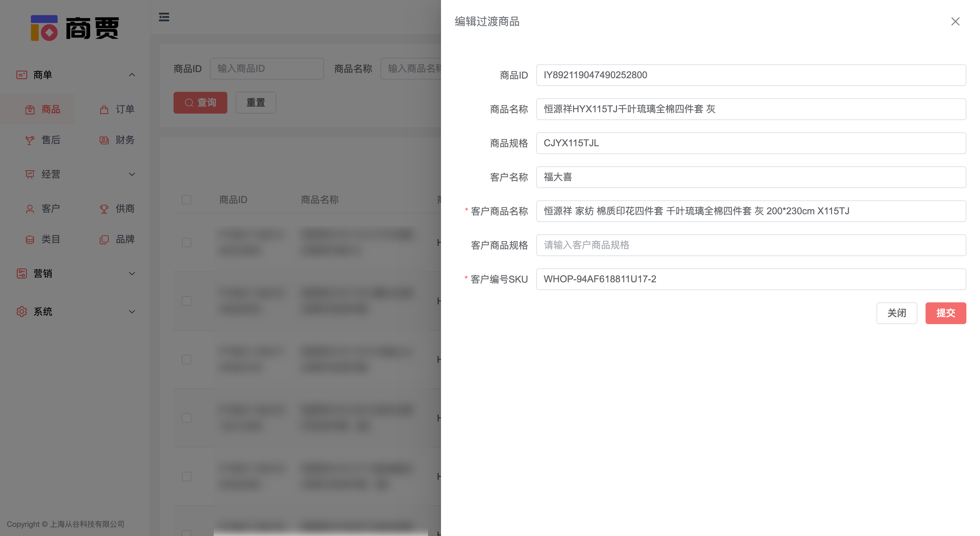Check the first product row's checkbox
The height and width of the screenshot is (536, 980).
click(x=186, y=242)
